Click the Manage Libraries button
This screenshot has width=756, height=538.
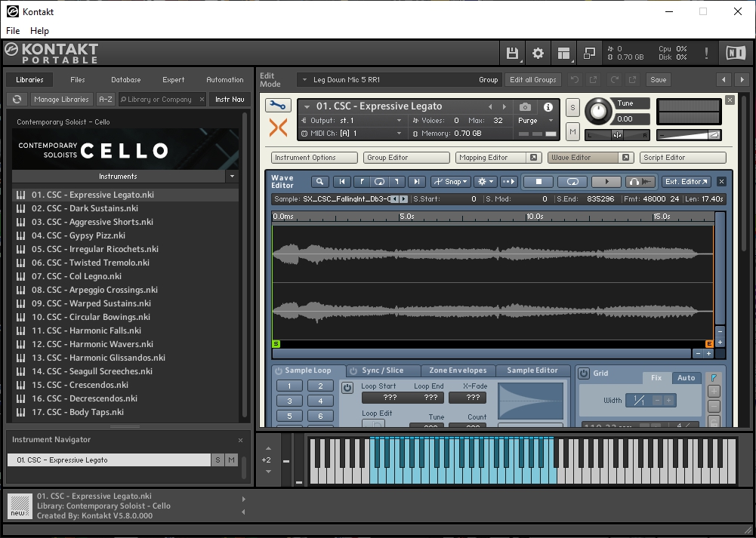coord(61,99)
